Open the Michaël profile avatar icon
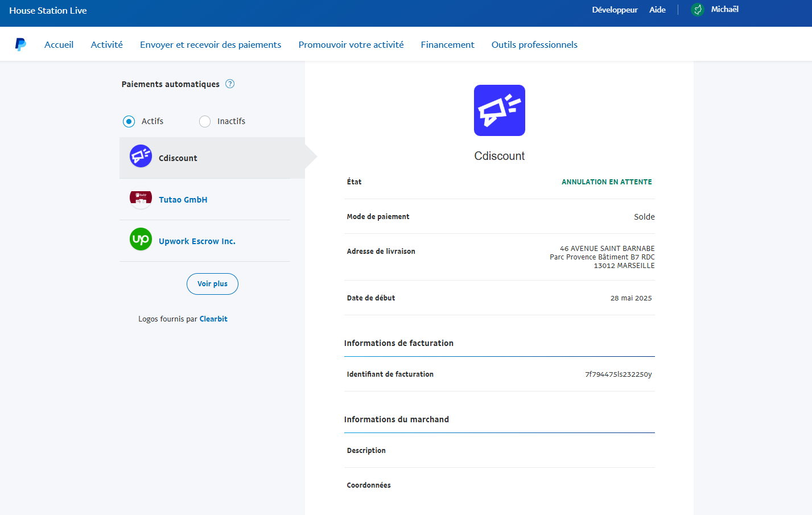The width and height of the screenshot is (812, 515). [697, 10]
